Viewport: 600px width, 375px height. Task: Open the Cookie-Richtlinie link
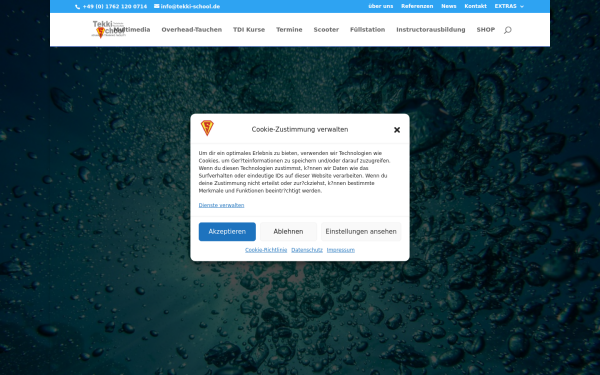[266, 250]
